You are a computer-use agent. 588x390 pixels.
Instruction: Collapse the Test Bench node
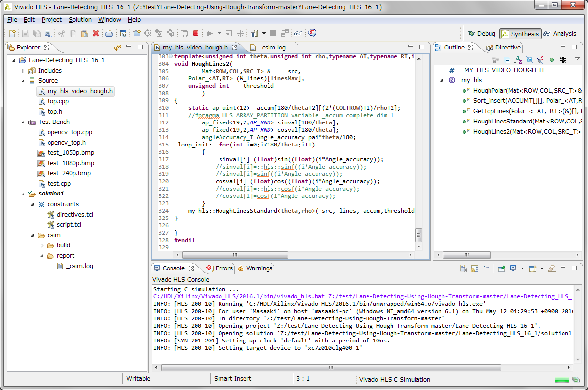23,122
